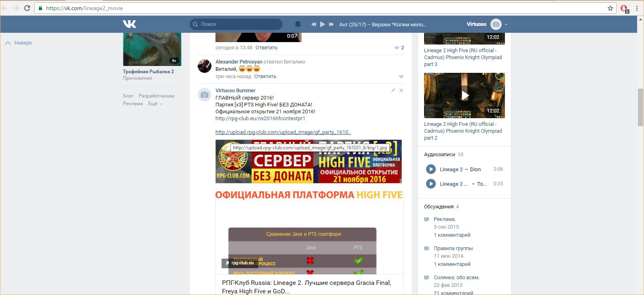Reply to Alexander Petrosyan's comment
Image resolution: width=644 pixels, height=295 pixels.
click(x=265, y=76)
